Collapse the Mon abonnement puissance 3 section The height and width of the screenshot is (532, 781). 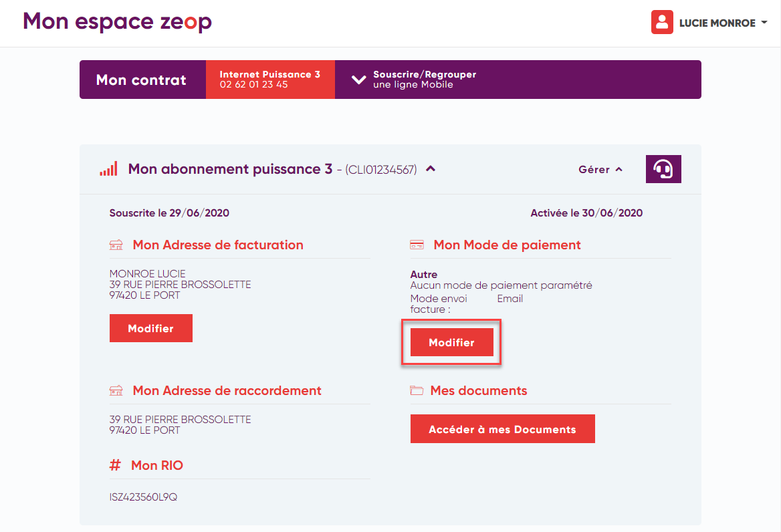tap(431, 169)
